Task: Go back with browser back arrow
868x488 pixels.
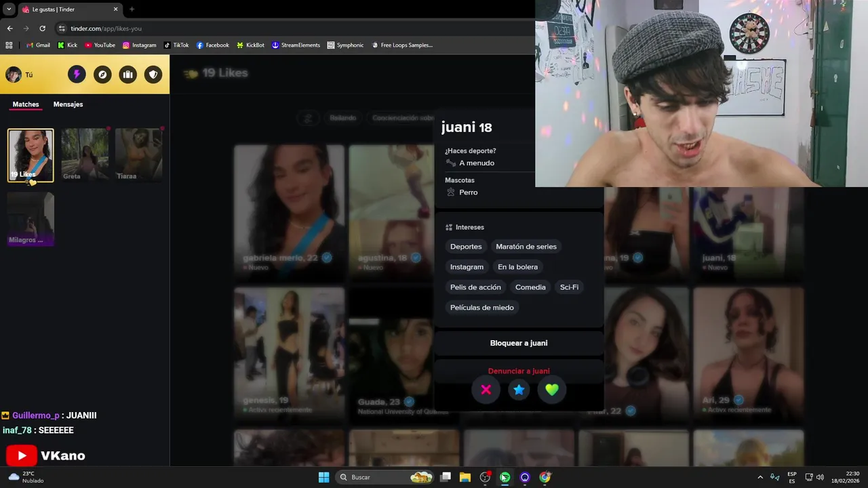Action: point(9,28)
